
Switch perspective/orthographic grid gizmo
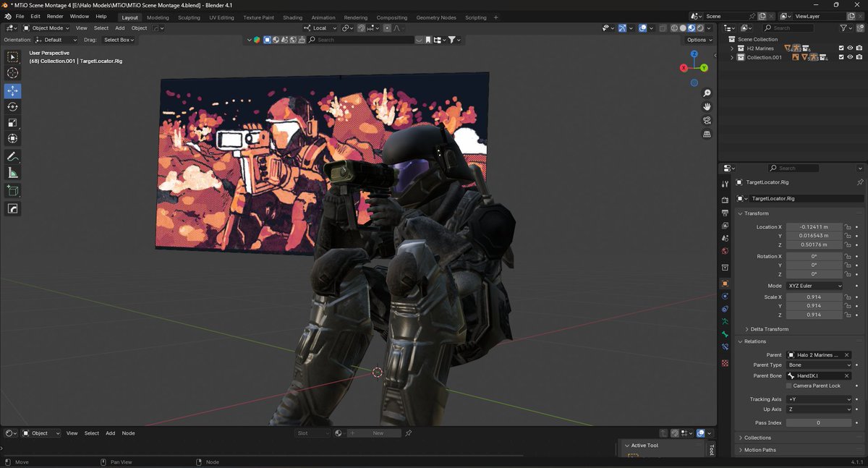tap(707, 134)
